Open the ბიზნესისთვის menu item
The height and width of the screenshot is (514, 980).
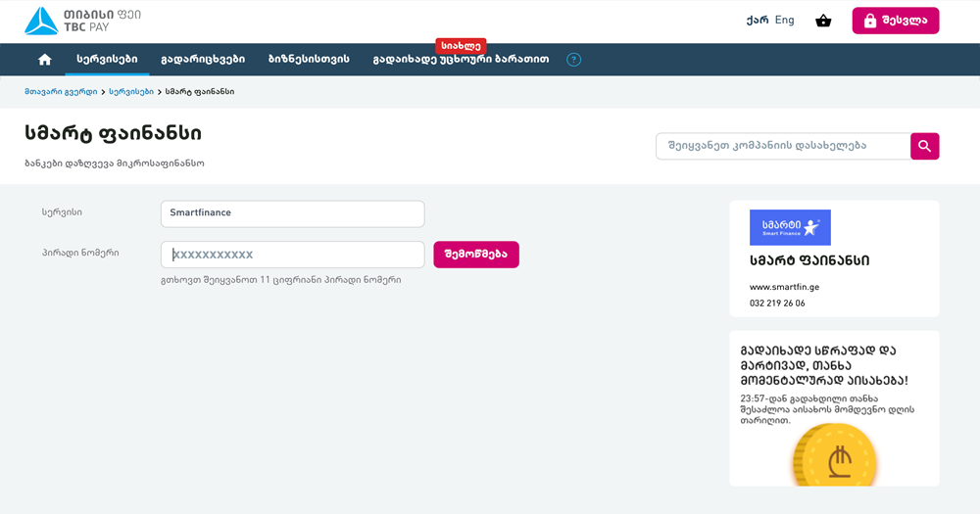pos(309,60)
